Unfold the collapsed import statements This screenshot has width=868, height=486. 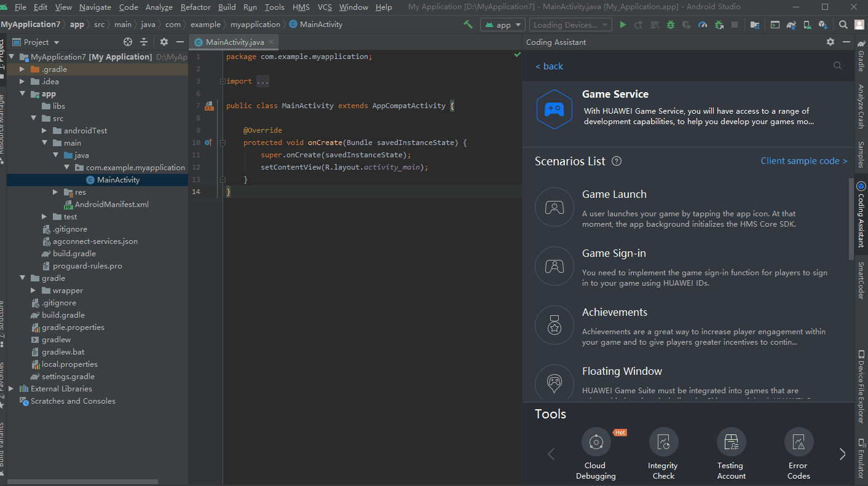223,81
